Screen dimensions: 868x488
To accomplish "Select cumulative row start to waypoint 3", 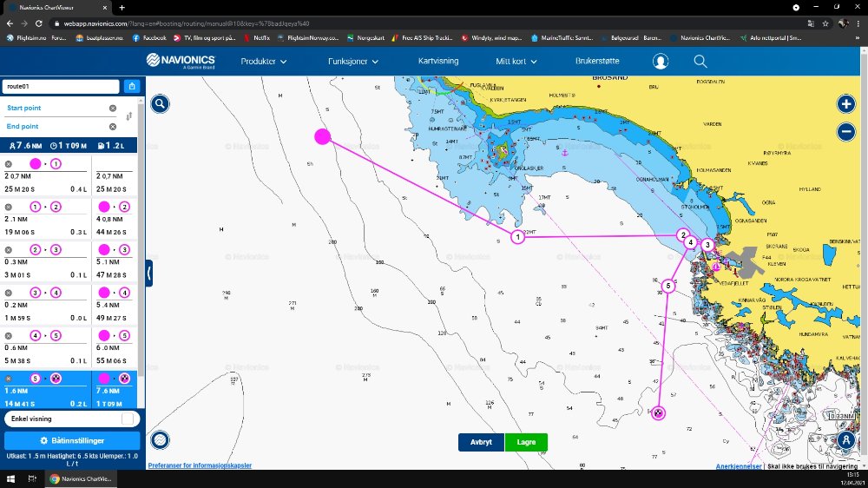I will 114,261.
